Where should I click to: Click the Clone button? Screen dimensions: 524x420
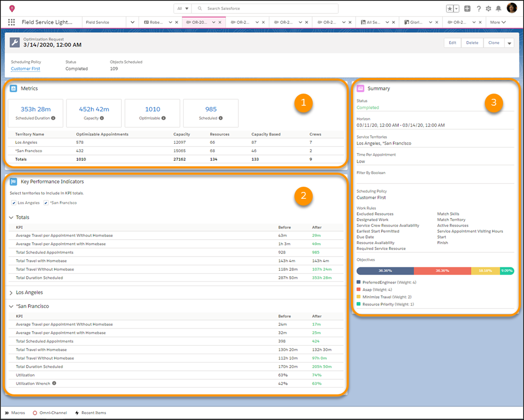(494, 43)
